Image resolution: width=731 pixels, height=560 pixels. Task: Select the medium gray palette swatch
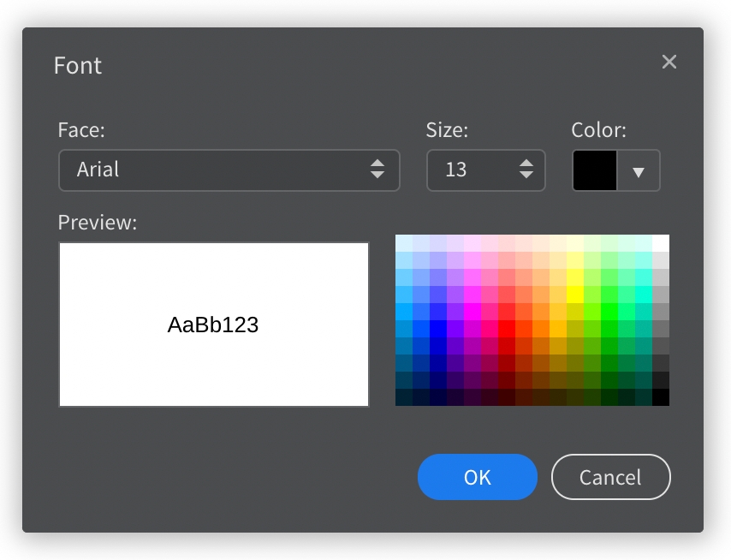point(661,312)
